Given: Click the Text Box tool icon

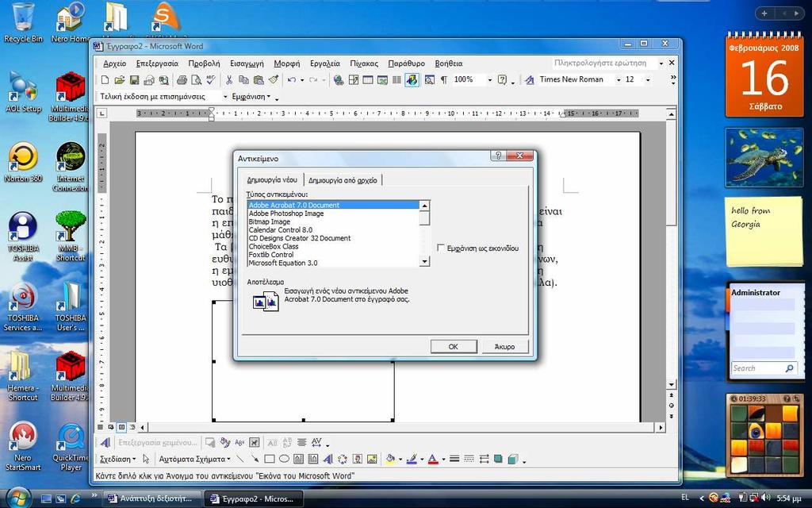Looking at the screenshot, I should point(298,459).
